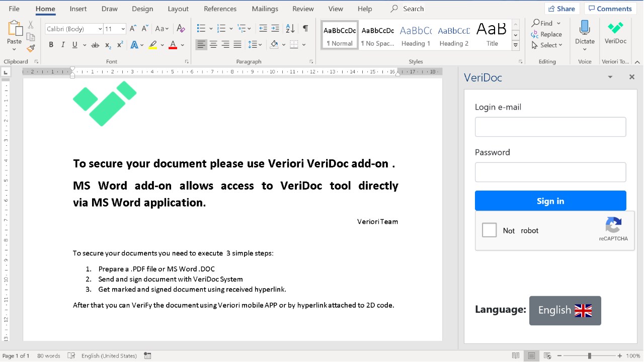
Task: Expand the bullets list dropdown arrow
Action: coord(211,29)
